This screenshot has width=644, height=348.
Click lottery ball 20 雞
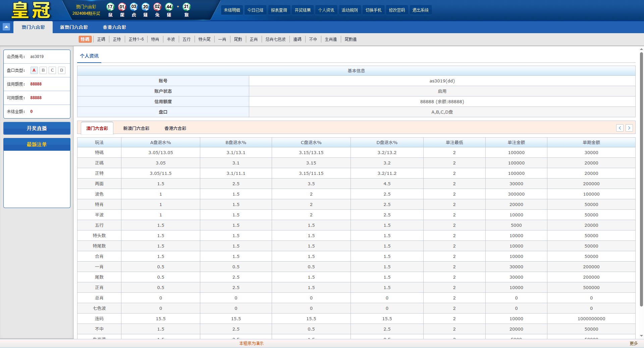coord(145,6)
